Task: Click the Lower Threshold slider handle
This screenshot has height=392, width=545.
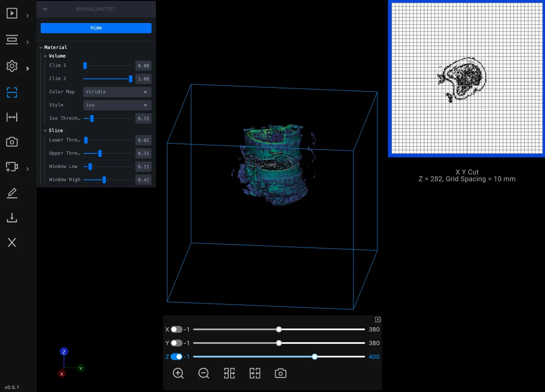Action: (86, 140)
